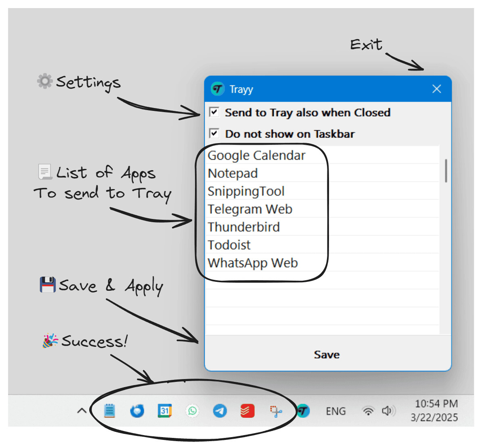Select Google Calendar in the app list

coord(322,155)
